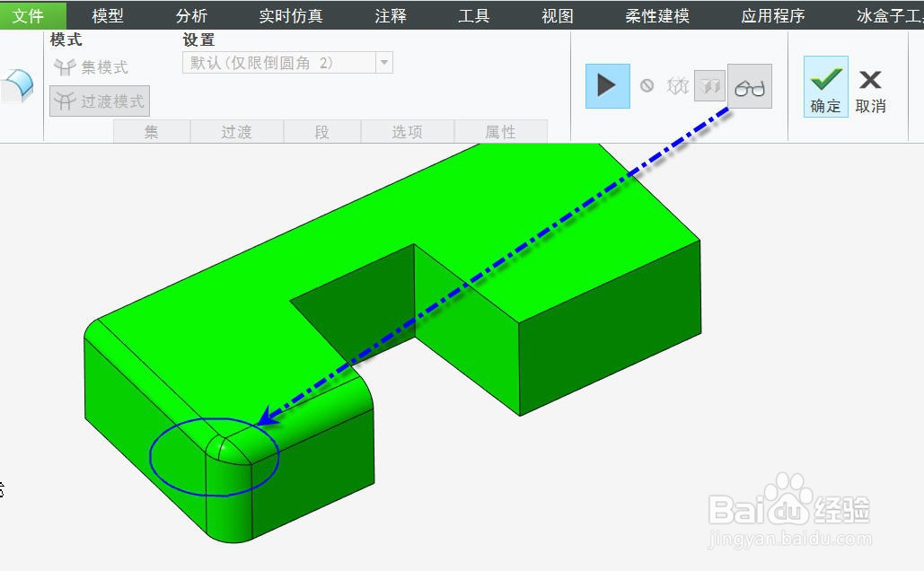Open the 选项 panel tab
Viewport: 924px width, 571px height.
(x=407, y=132)
